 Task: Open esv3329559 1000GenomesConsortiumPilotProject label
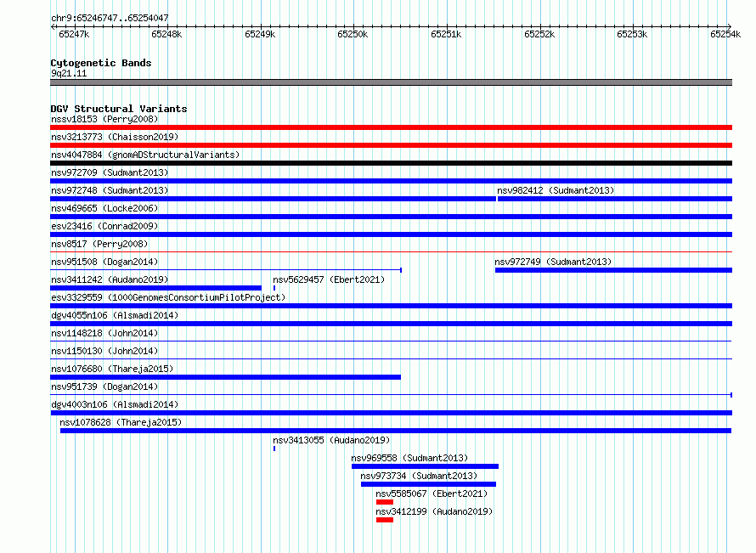168,297
